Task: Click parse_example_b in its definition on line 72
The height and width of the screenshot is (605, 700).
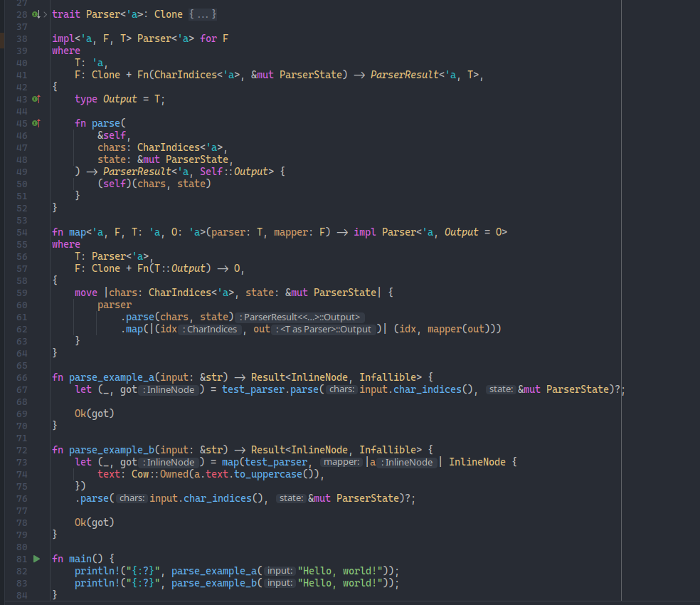Action: point(111,450)
